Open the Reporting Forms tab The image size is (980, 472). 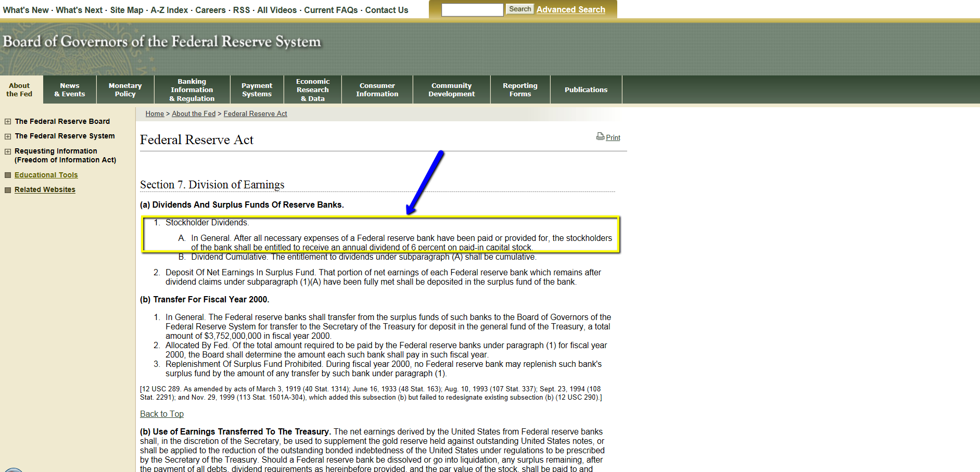(x=520, y=90)
